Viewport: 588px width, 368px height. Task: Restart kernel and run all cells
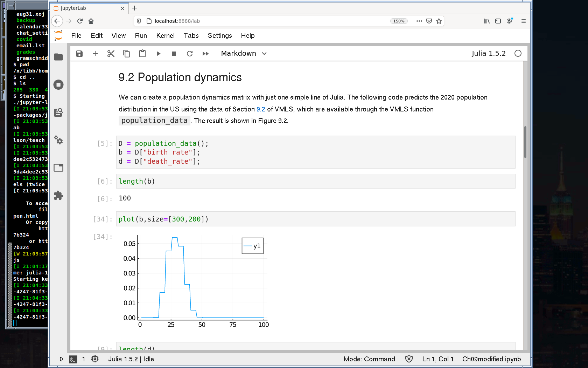205,54
